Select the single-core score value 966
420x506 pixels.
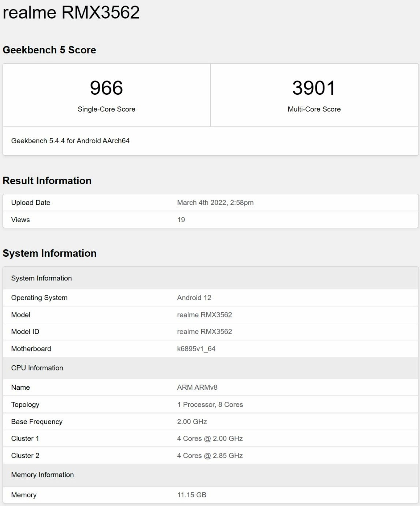pos(106,88)
